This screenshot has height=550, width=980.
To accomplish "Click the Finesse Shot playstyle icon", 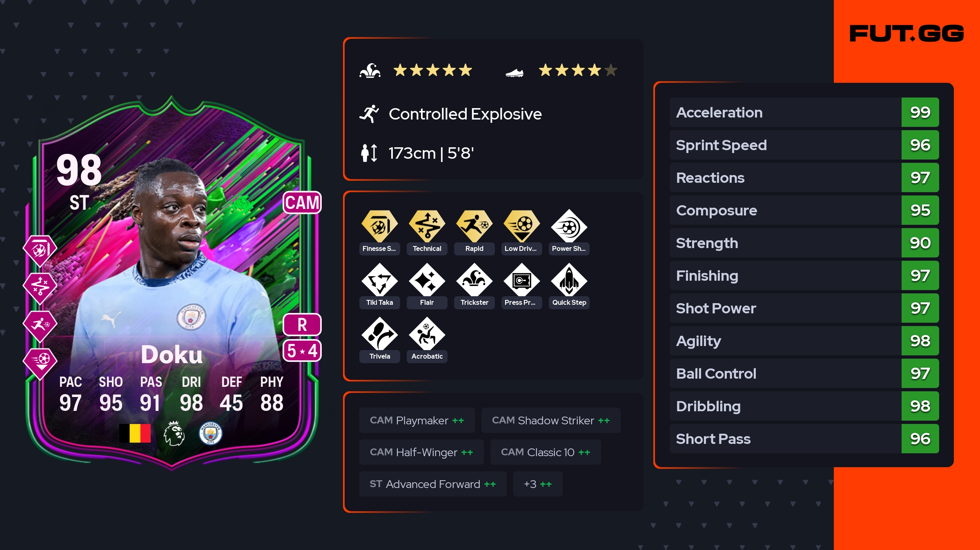I will 379,226.
